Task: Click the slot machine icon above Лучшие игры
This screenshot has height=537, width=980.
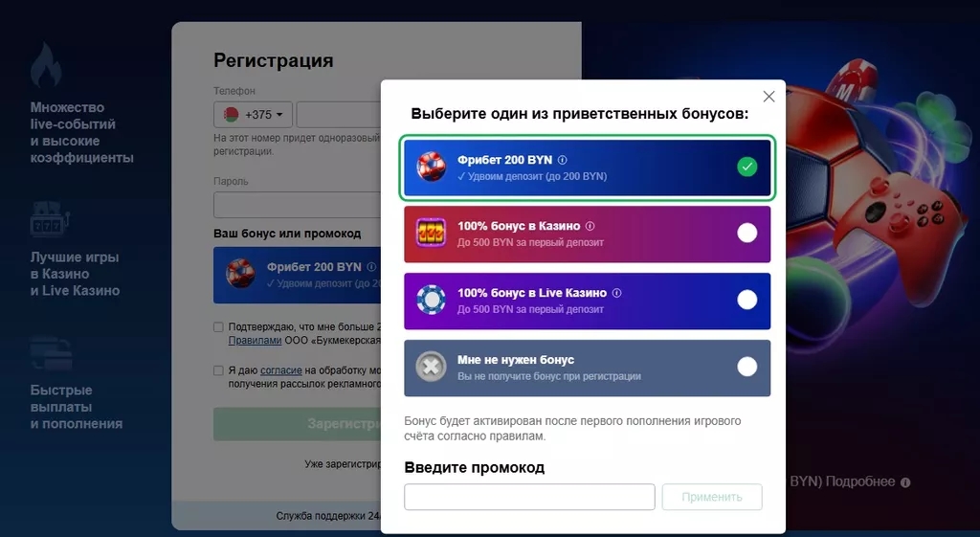Action: [x=50, y=218]
